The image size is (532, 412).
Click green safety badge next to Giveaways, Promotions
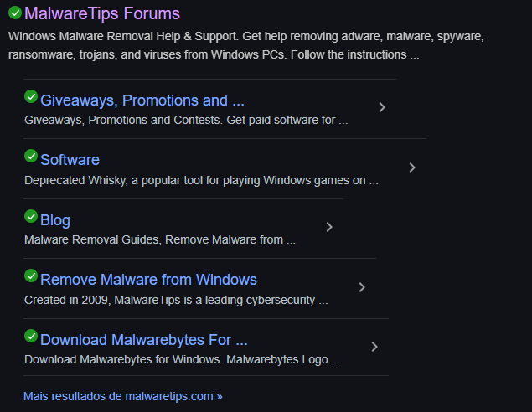(31, 96)
